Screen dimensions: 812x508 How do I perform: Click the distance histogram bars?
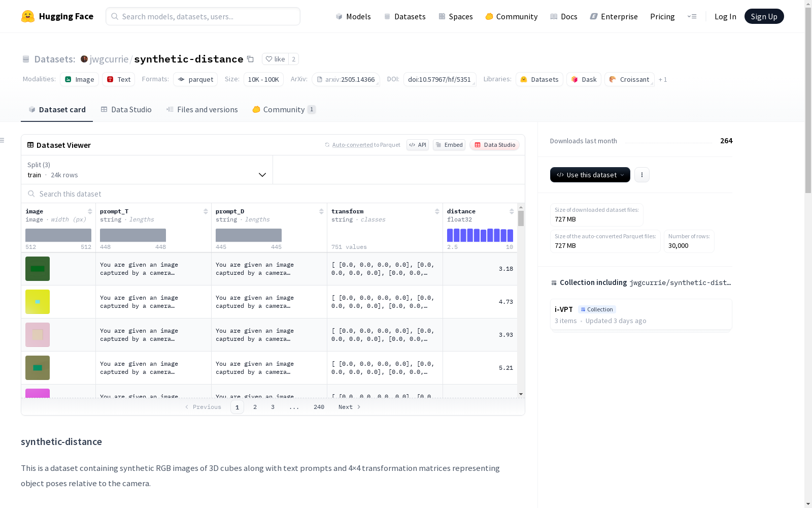(480, 235)
